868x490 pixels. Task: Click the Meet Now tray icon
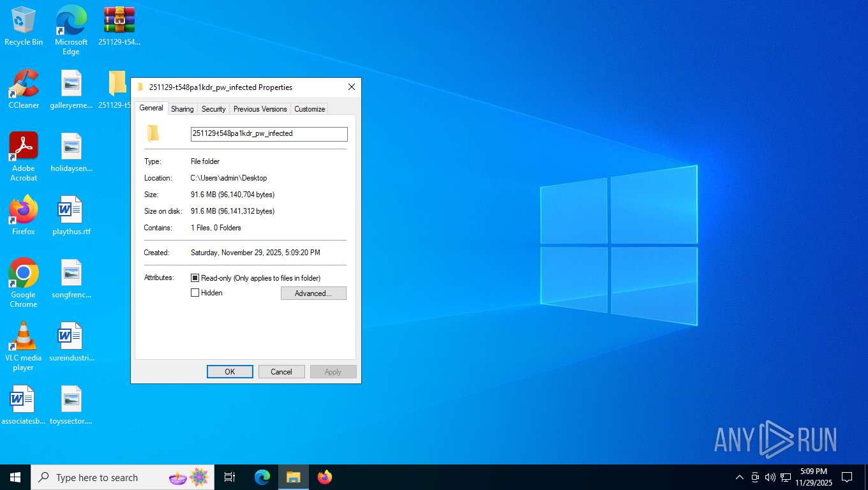pos(755,477)
